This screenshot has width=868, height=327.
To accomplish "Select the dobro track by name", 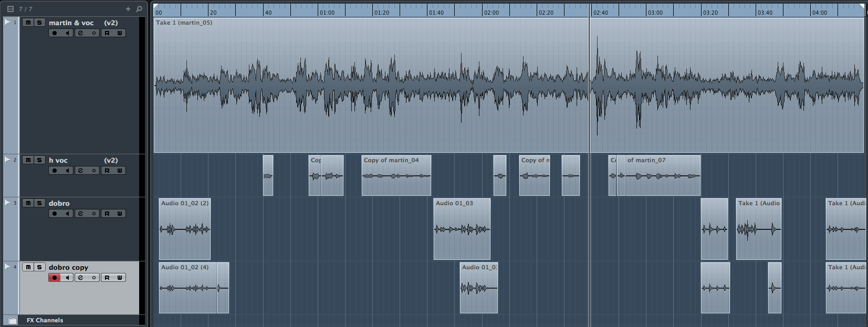I will click(59, 203).
